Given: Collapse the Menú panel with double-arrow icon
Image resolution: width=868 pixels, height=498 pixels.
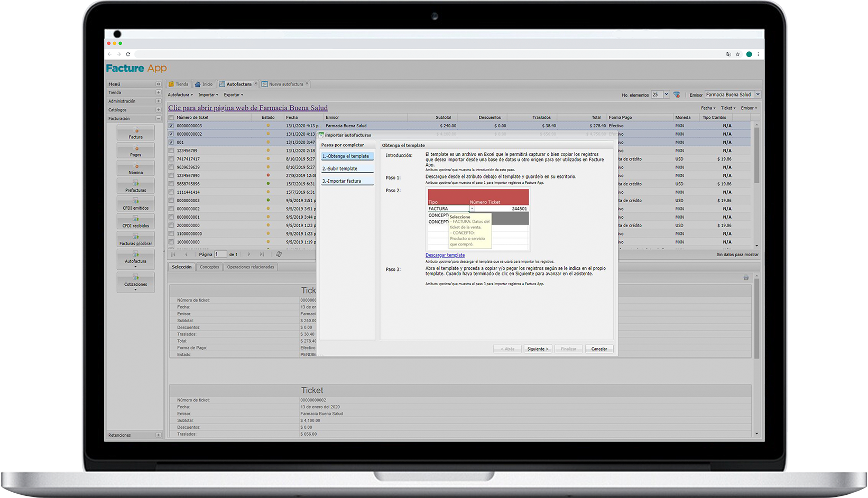Looking at the screenshot, I should pos(158,84).
